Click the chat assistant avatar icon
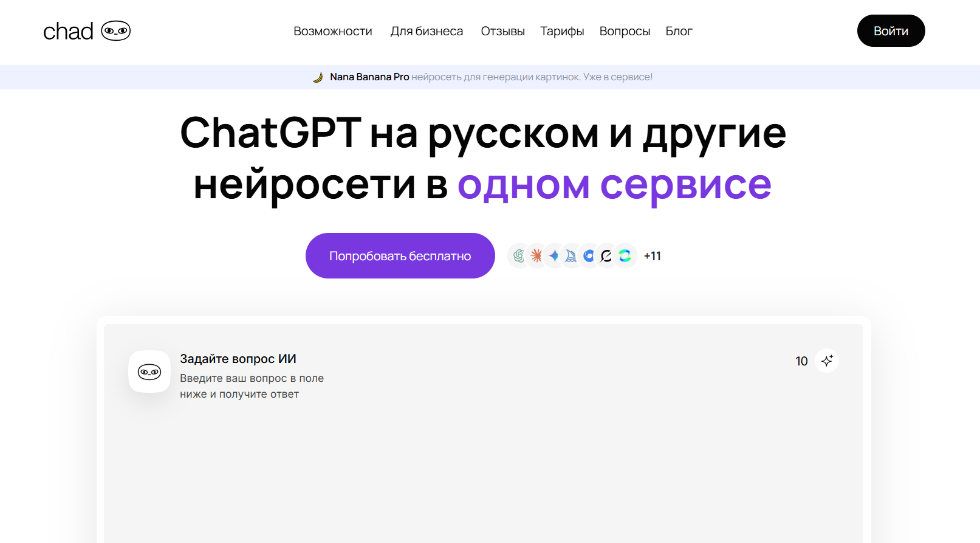 pyautogui.click(x=149, y=372)
